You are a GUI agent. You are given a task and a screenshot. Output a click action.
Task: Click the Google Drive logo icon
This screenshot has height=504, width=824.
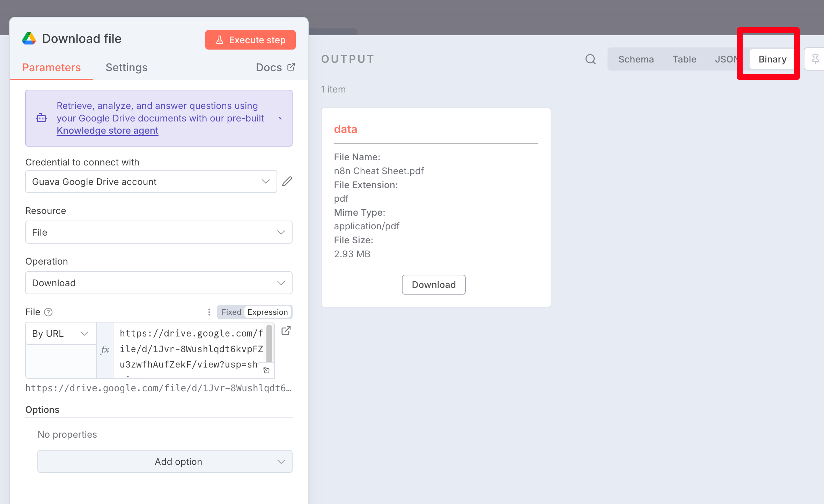(29, 39)
